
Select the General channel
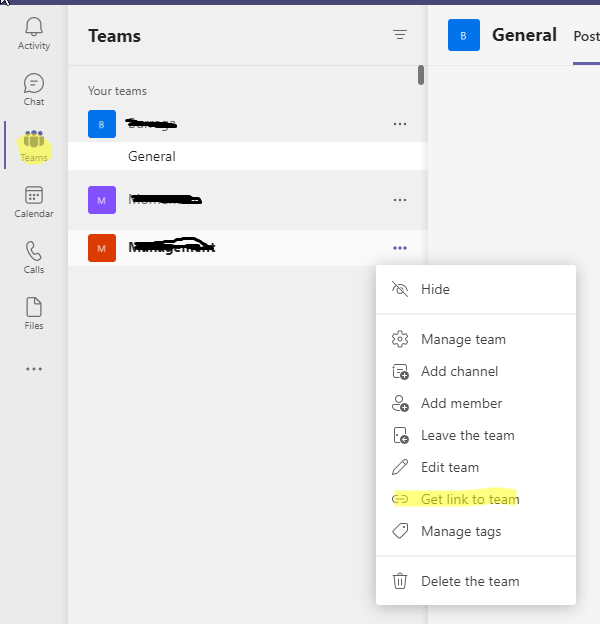[x=247, y=156]
